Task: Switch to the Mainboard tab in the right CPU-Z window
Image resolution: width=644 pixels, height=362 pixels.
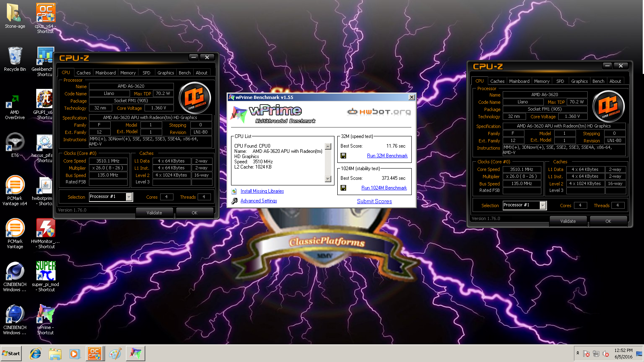Action: pyautogui.click(x=519, y=81)
